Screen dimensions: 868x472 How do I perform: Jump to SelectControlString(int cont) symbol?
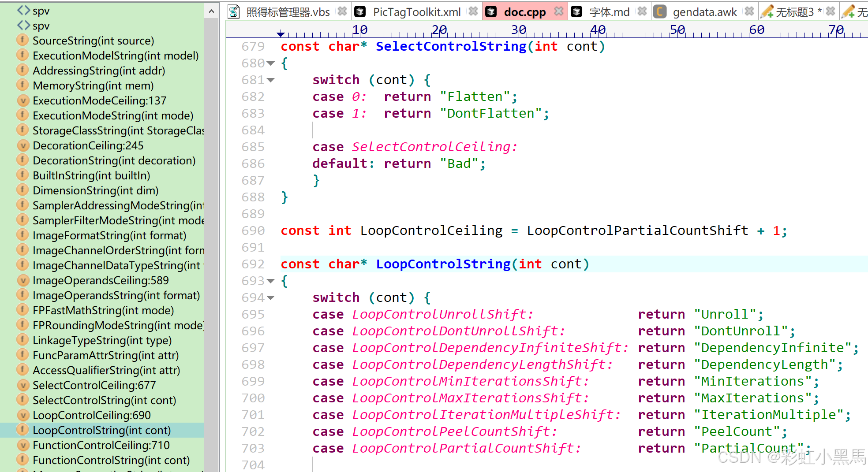coord(105,400)
